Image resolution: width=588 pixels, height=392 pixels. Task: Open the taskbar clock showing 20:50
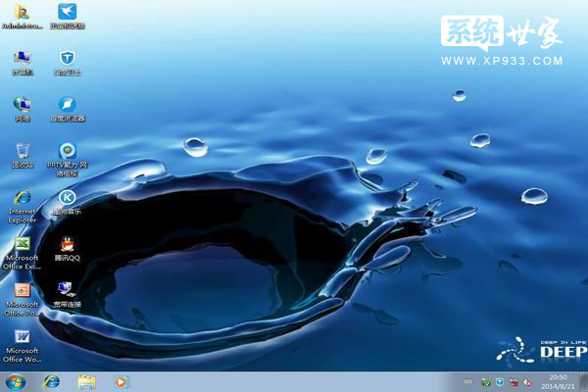pos(559,381)
